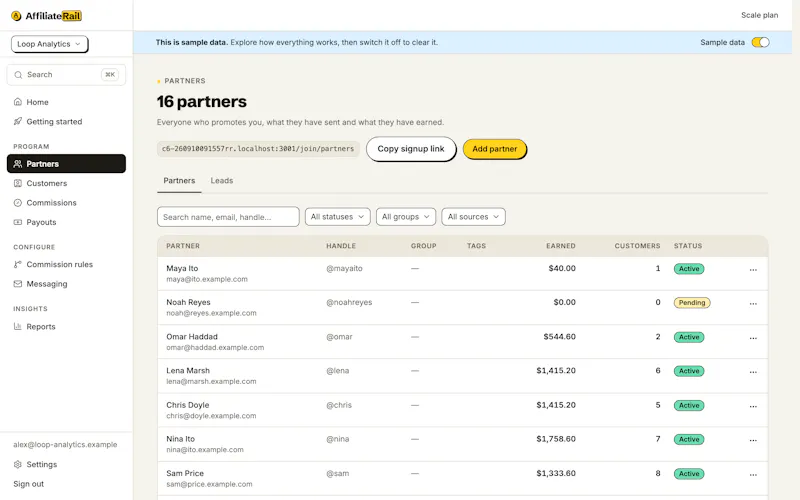This screenshot has width=800, height=500.
Task: Click the alex@loop-analytics.example account email
Action: 65,444
